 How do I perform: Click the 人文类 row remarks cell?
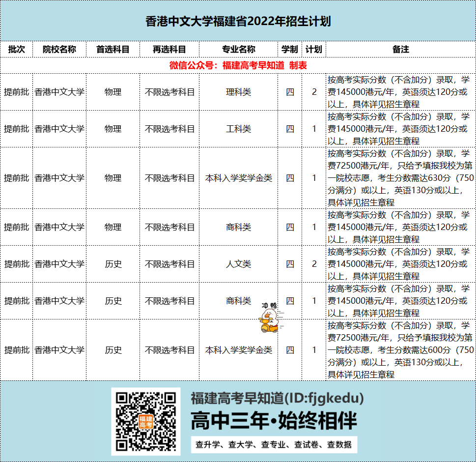click(x=401, y=264)
